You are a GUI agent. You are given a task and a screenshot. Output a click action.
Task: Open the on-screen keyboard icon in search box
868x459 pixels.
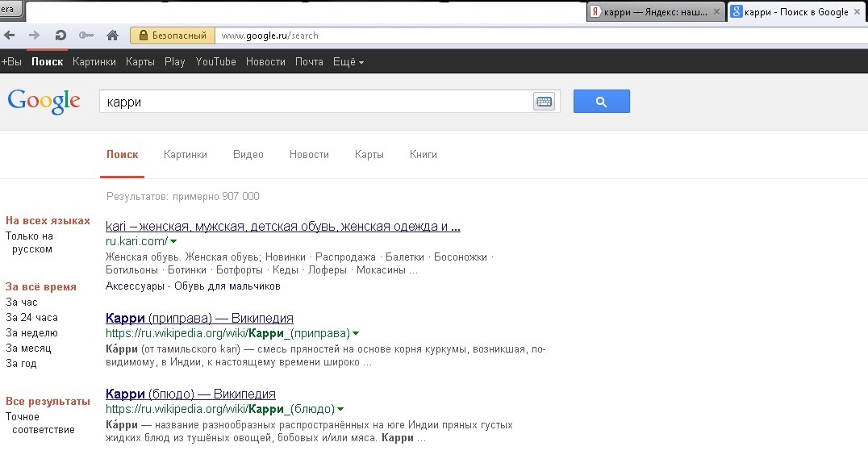point(545,102)
